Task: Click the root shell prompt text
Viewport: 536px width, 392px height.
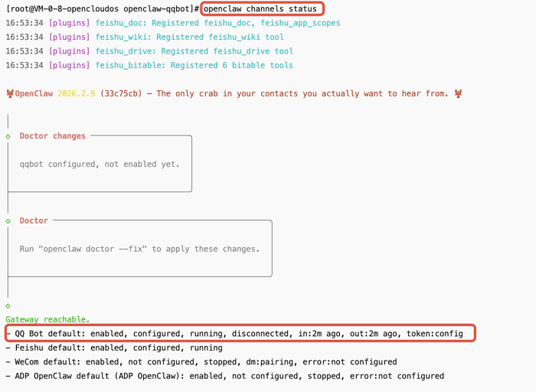Action: click(103, 9)
